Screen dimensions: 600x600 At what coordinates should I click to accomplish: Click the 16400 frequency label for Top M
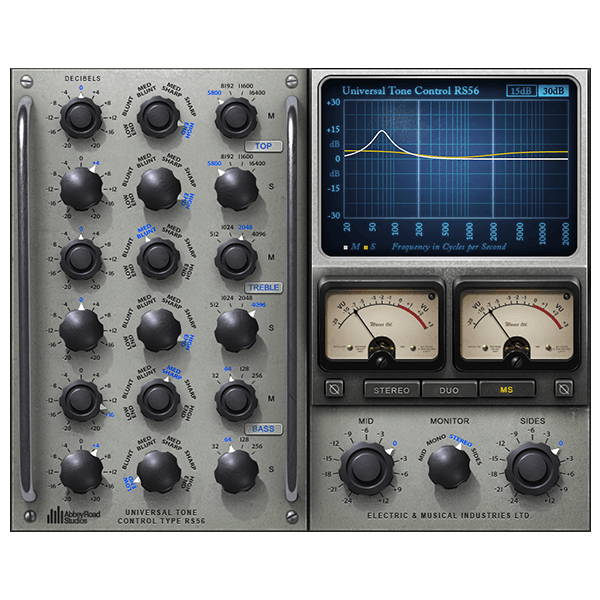[x=257, y=93]
